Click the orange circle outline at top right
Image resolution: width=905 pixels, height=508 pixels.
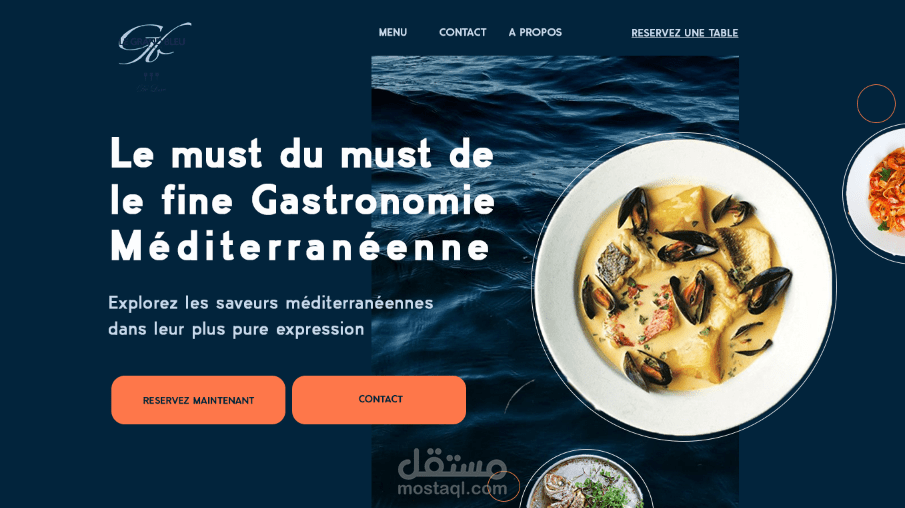tap(876, 103)
